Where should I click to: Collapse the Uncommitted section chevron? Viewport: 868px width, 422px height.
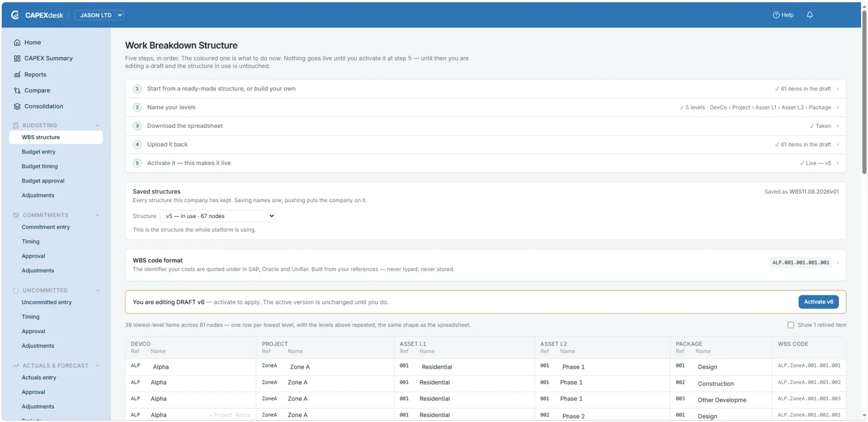point(97,290)
